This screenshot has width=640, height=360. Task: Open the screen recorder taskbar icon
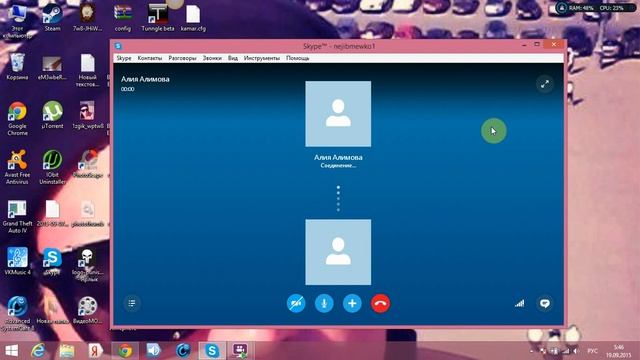240,351
